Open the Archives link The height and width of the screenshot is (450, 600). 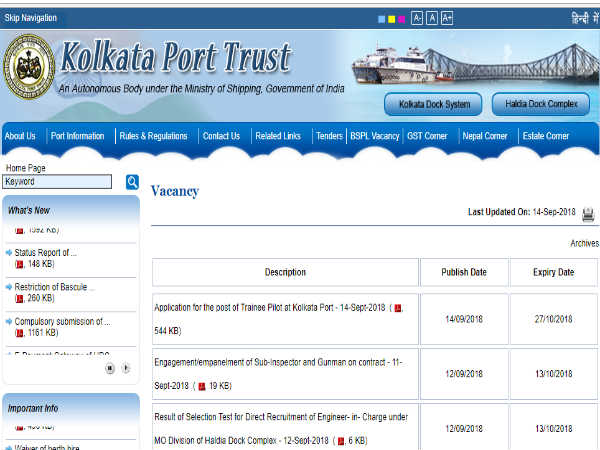click(x=584, y=243)
